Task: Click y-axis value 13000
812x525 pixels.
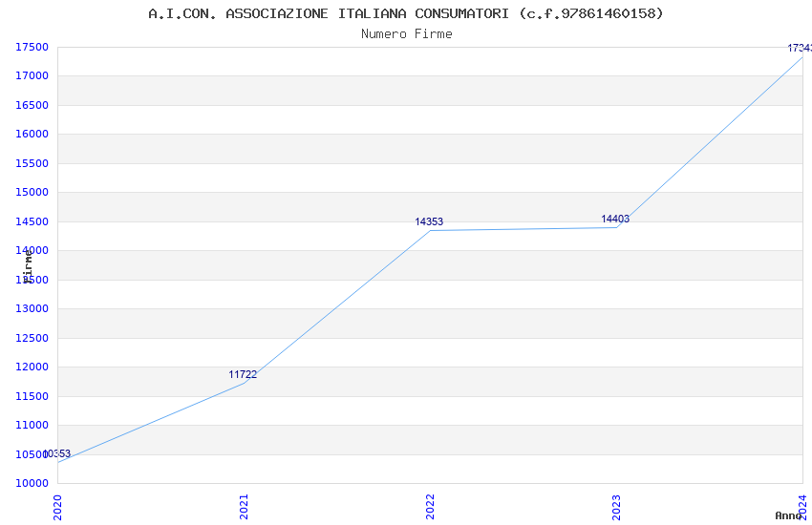Action: coord(32,308)
